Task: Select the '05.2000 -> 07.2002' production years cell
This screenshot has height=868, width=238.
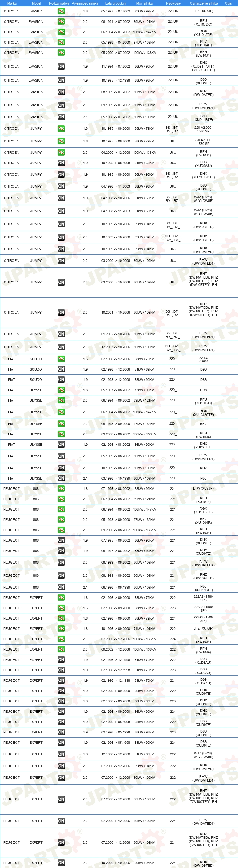Action: (115, 53)
